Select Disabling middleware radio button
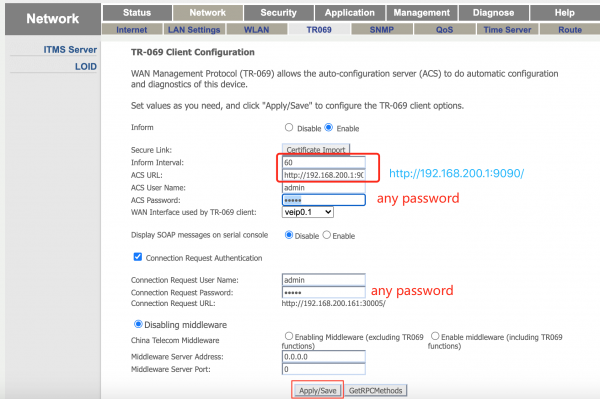The height and width of the screenshot is (399, 600). pyautogui.click(x=138, y=324)
